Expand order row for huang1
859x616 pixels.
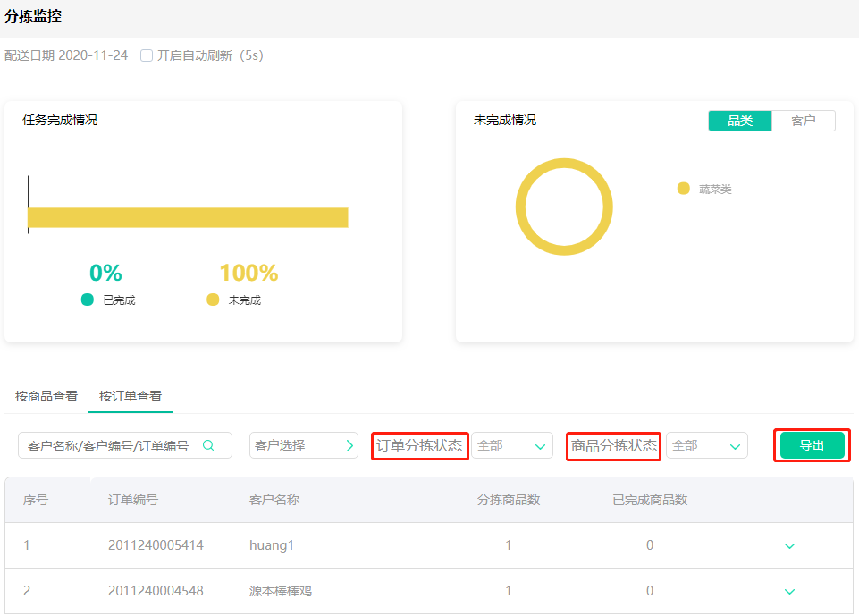pyautogui.click(x=789, y=545)
